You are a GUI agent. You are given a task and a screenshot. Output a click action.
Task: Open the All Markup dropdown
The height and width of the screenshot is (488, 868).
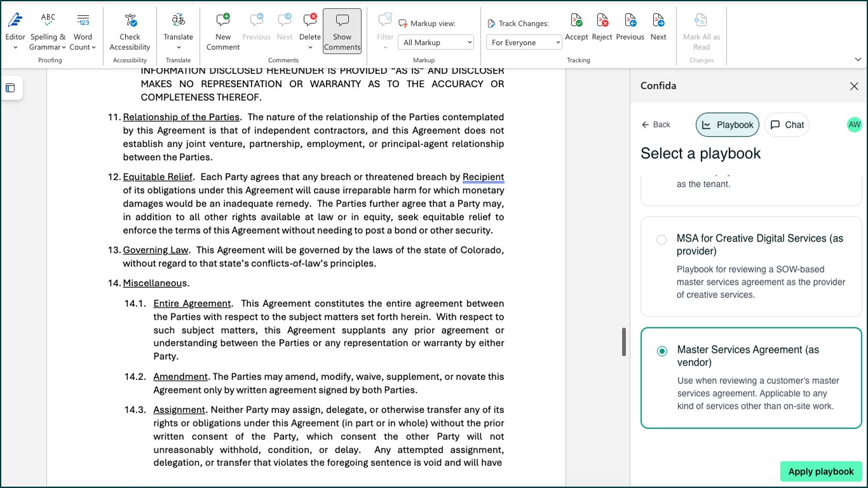pyautogui.click(x=437, y=43)
